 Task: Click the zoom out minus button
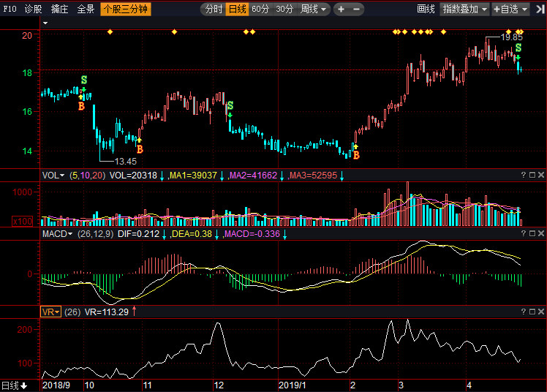coord(356,10)
